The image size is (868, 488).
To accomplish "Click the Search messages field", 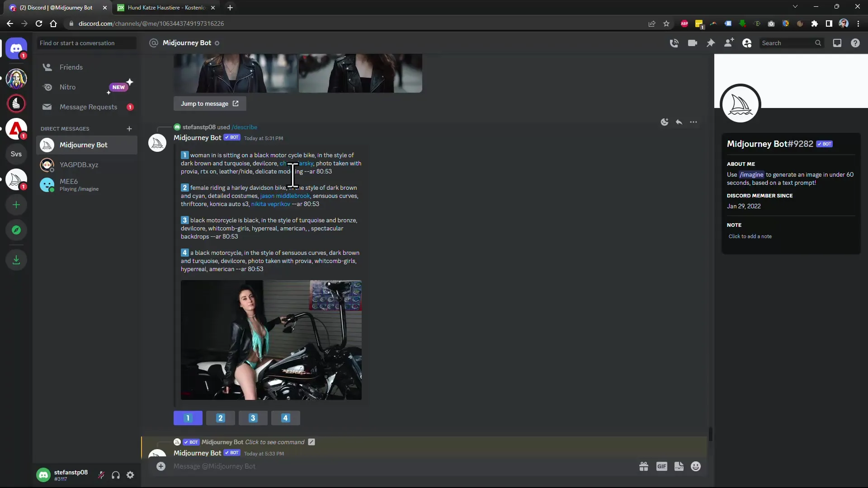I will [791, 43].
